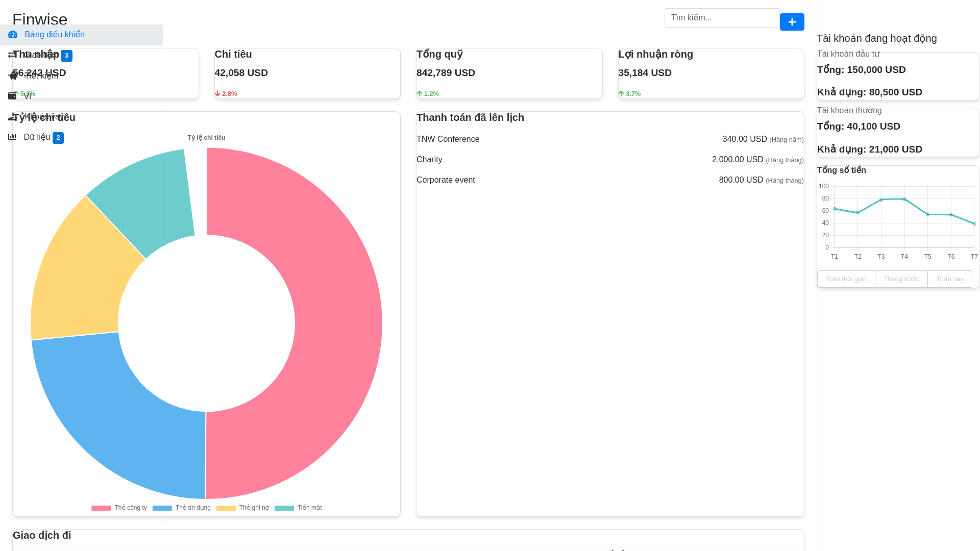
Task: Focus the Tìm kiếm search field
Action: click(x=722, y=18)
